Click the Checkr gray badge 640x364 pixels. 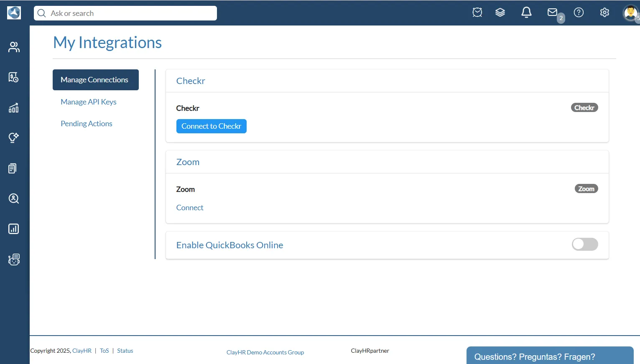pos(584,107)
